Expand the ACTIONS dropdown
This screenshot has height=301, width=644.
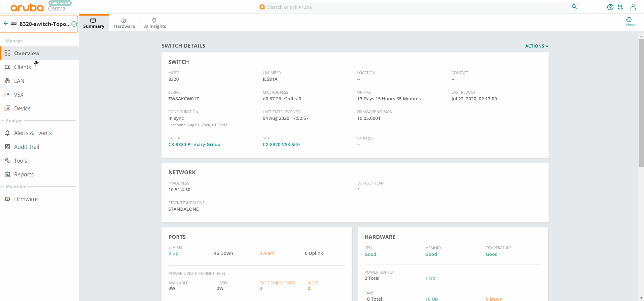pos(537,46)
